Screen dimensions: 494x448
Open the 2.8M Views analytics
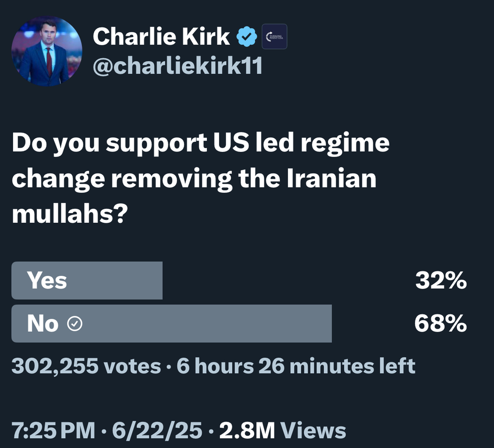pos(282,430)
